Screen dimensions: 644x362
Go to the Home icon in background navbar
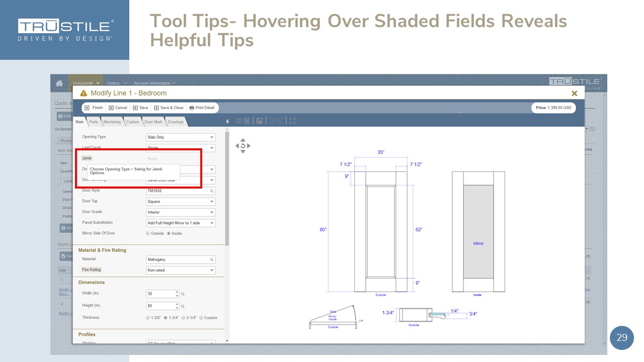[59, 83]
